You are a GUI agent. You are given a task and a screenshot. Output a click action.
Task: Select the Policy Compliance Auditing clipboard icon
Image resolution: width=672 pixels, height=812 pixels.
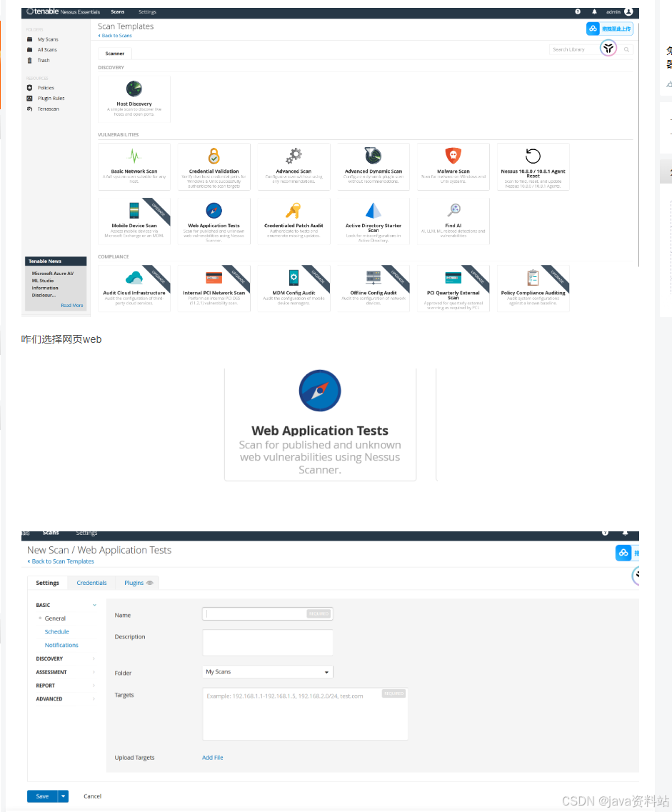[533, 278]
